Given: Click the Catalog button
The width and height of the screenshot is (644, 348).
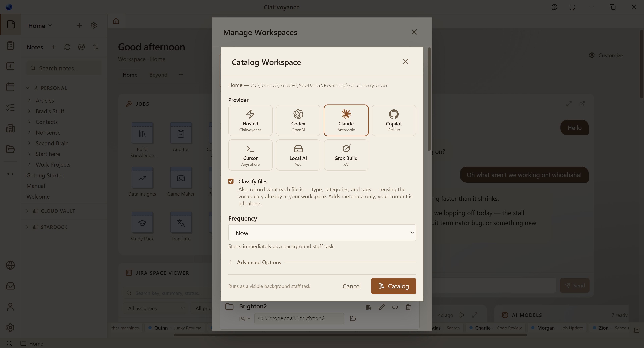Looking at the screenshot, I should pyautogui.click(x=393, y=286).
